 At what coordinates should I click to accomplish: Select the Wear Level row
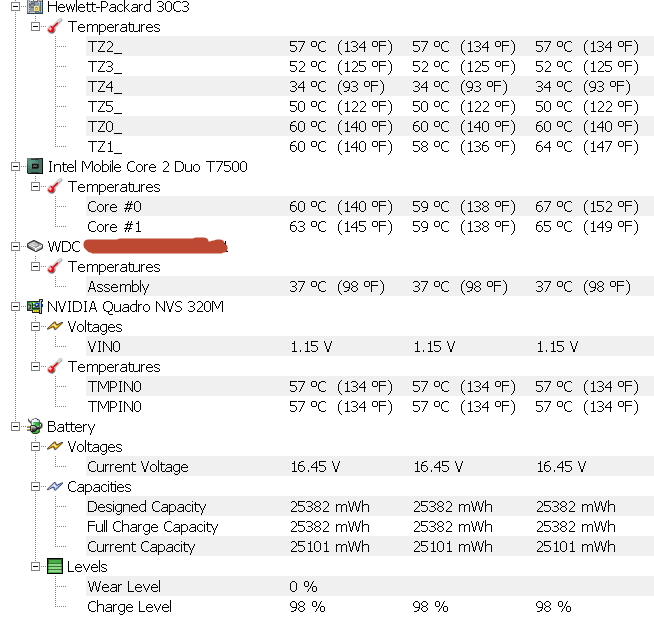click(x=370, y=587)
